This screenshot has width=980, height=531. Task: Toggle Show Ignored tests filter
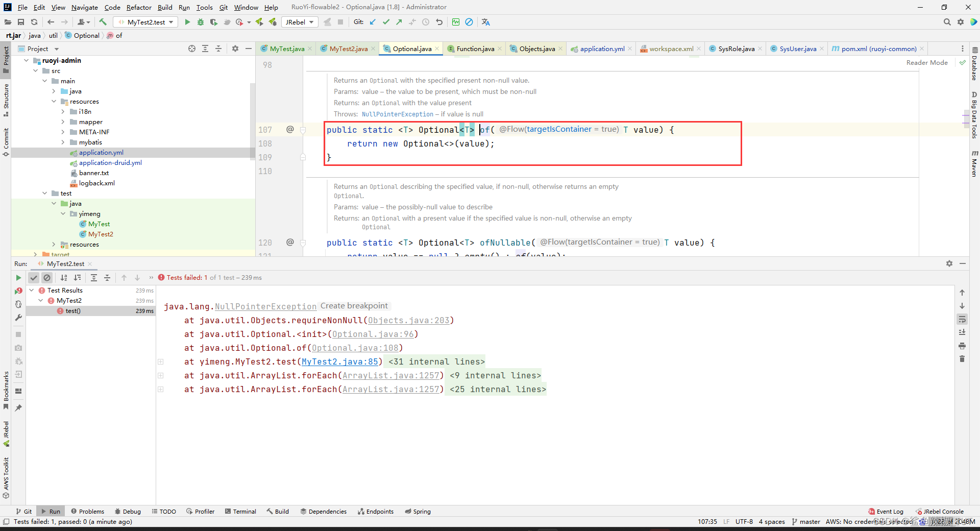(47, 278)
